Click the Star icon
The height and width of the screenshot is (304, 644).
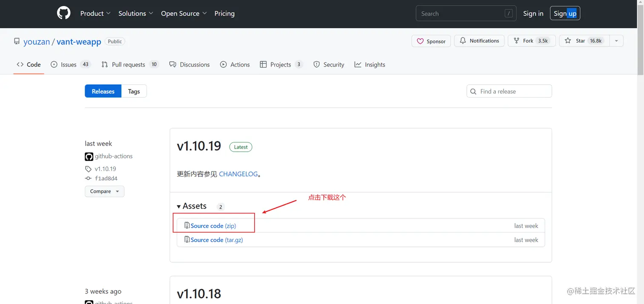click(x=568, y=41)
